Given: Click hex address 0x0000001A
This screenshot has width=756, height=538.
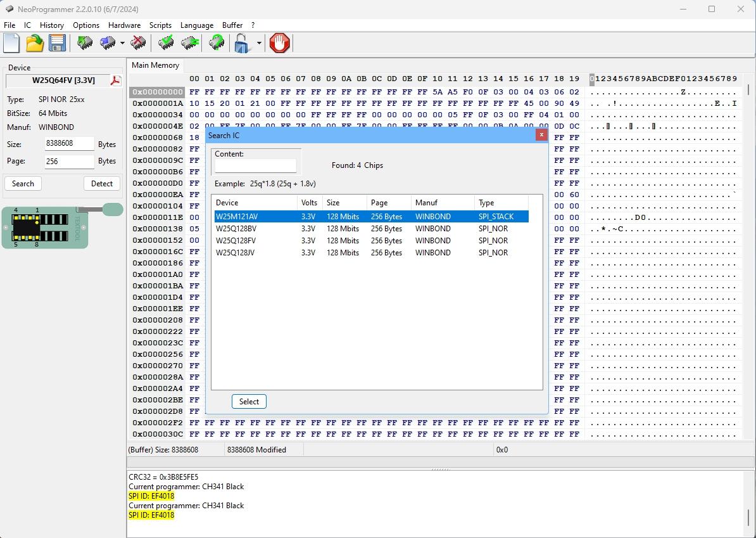Looking at the screenshot, I should pos(158,103).
